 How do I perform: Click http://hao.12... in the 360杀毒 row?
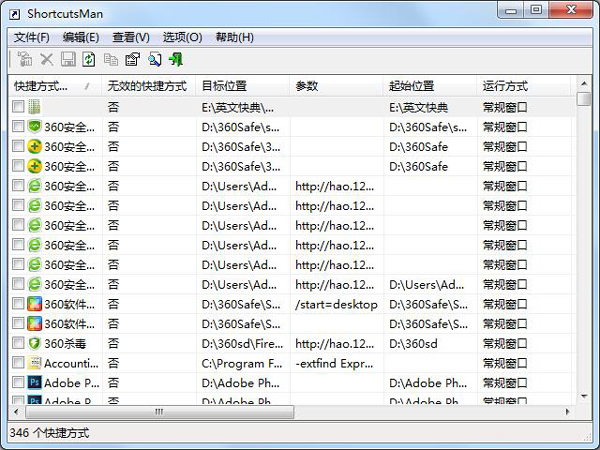[x=334, y=344]
